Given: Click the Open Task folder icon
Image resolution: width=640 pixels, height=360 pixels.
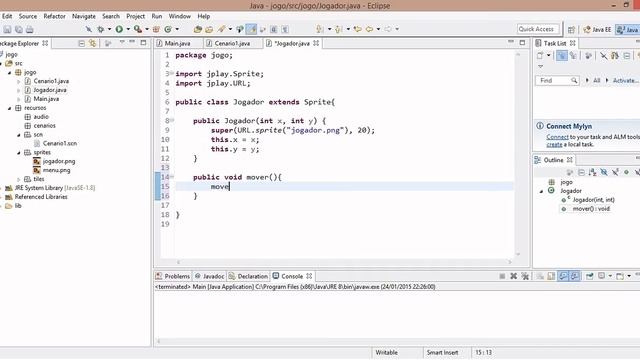Looking at the screenshot, I should [x=209, y=29].
